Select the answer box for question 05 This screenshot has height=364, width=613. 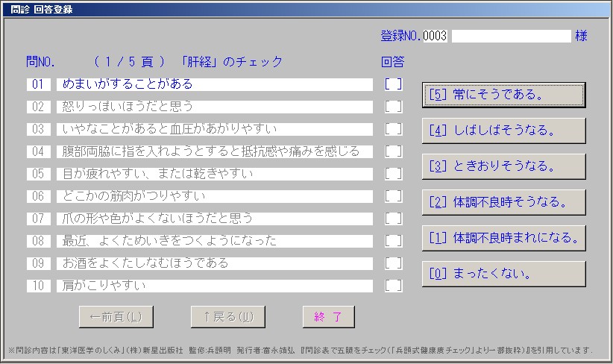(x=393, y=174)
